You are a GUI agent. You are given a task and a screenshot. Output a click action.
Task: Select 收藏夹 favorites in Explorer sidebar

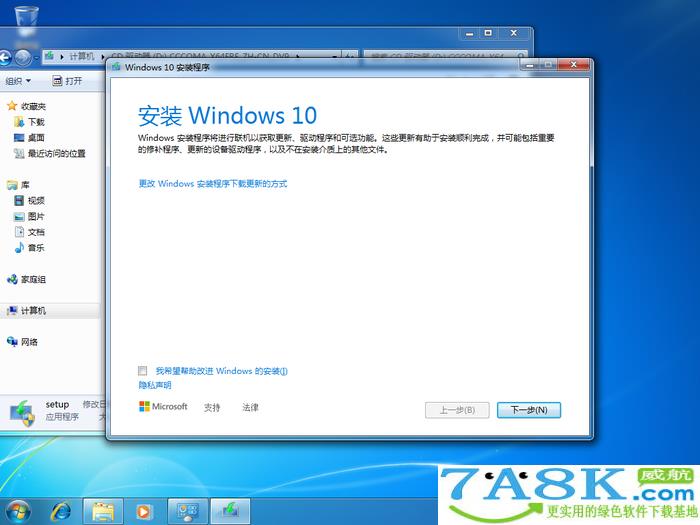[x=27, y=106]
